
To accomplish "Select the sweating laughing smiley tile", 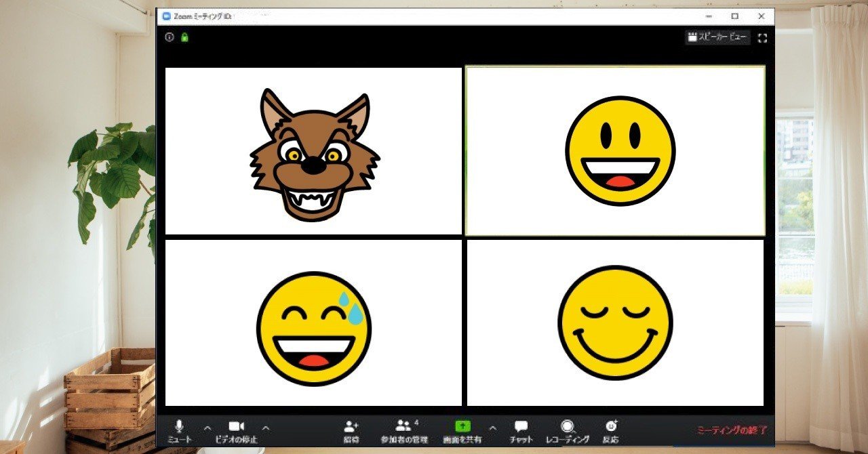I will pyautogui.click(x=313, y=323).
